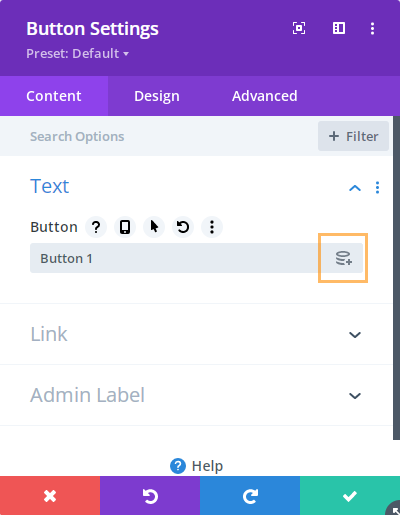
Task: Click the Search Options field
Action: click(159, 136)
